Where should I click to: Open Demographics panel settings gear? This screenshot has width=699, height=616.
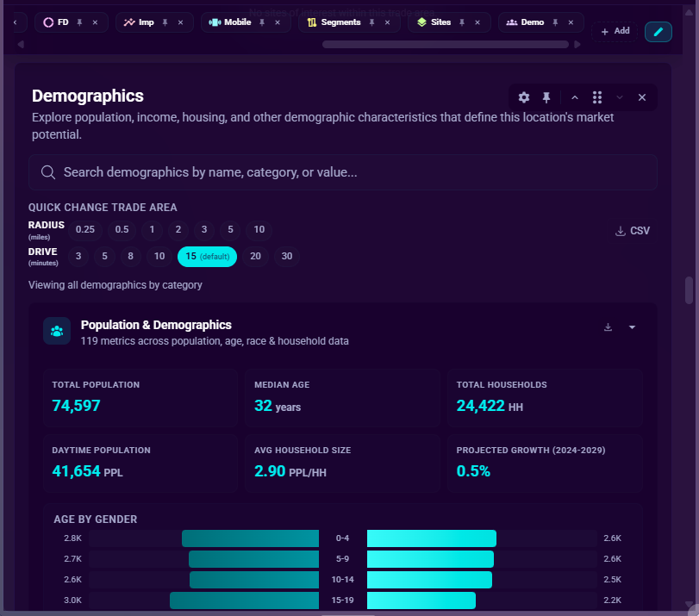click(524, 97)
